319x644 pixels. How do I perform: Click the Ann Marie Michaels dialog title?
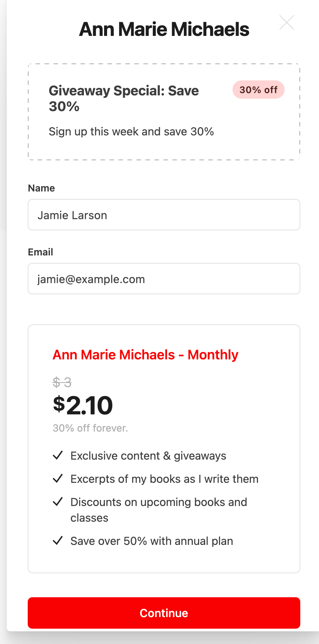[x=164, y=29]
